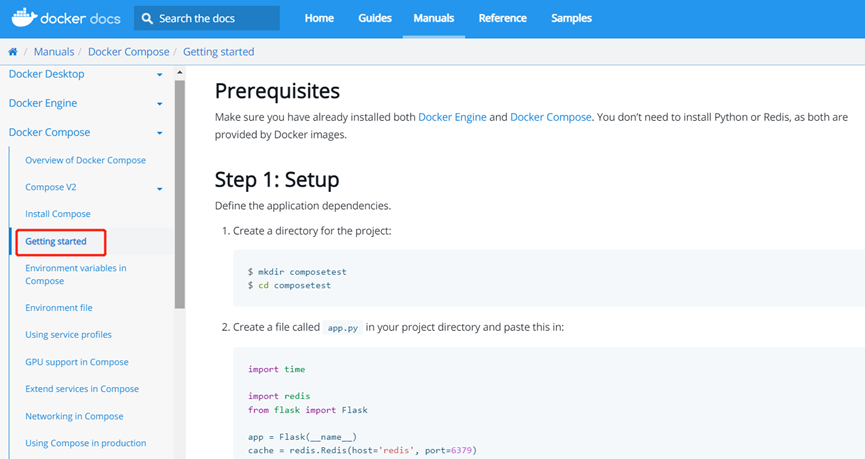
Task: Click Getting started breadcrumb link
Action: (x=218, y=52)
